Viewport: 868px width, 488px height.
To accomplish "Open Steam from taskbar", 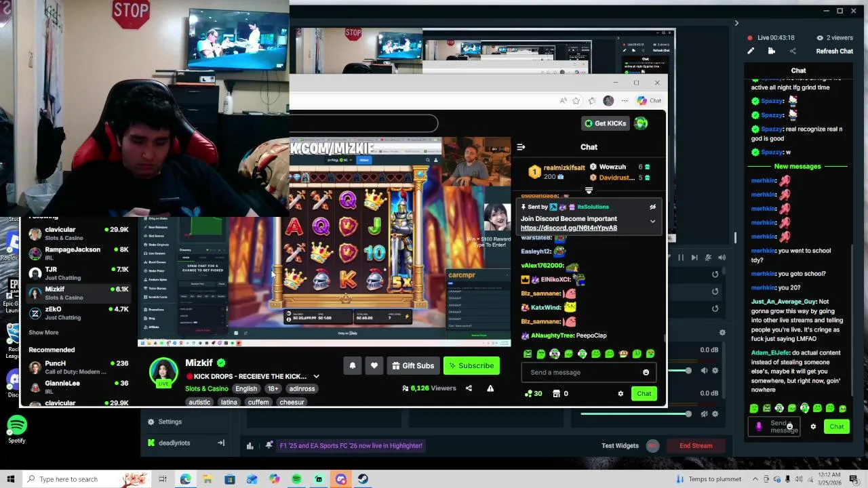I will 363,479.
